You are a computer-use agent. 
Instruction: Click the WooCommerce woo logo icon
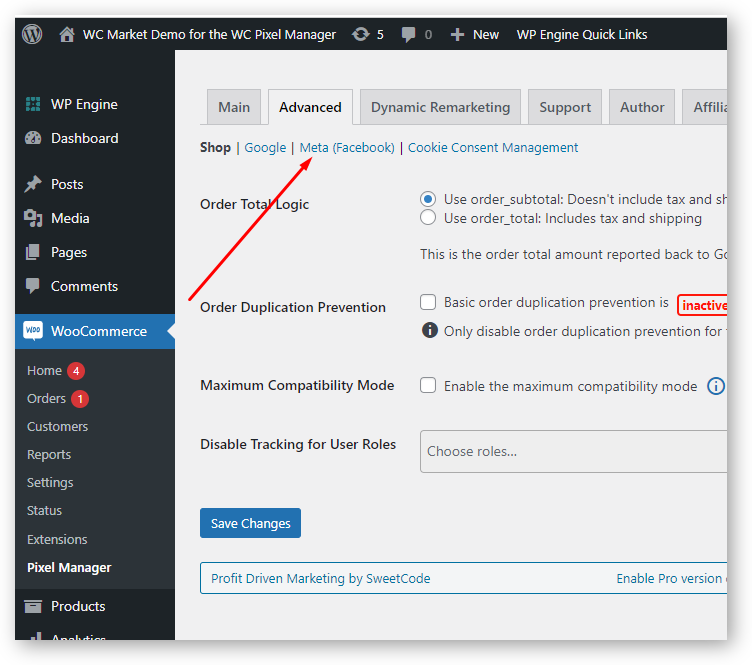tap(33, 331)
